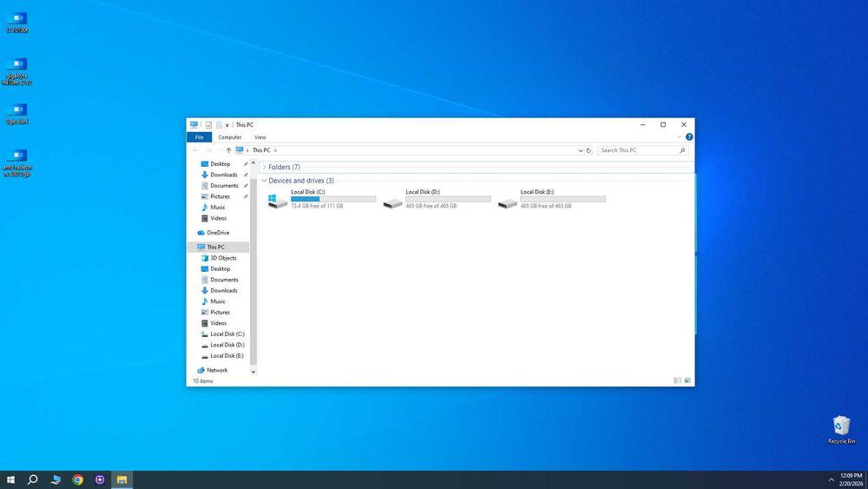Screen dimensions: 868x489
Task: Open Recent locations dropdown beside Forward arrow
Action: [x=219, y=150]
